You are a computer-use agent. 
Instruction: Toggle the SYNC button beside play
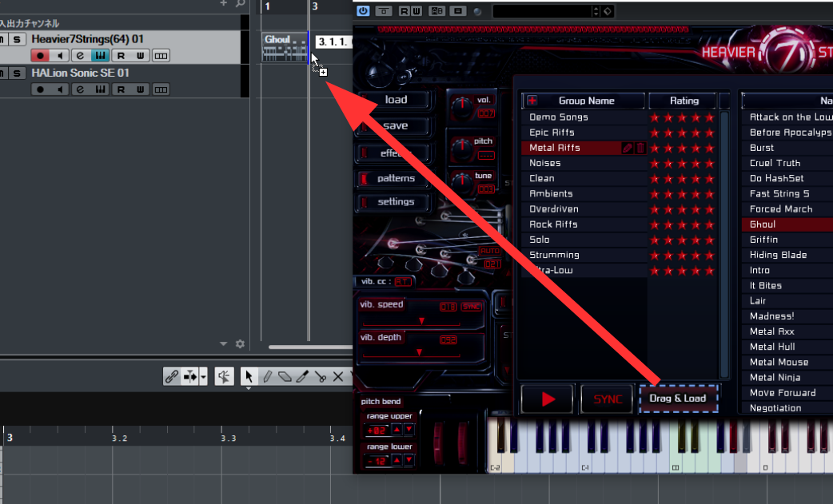click(608, 399)
